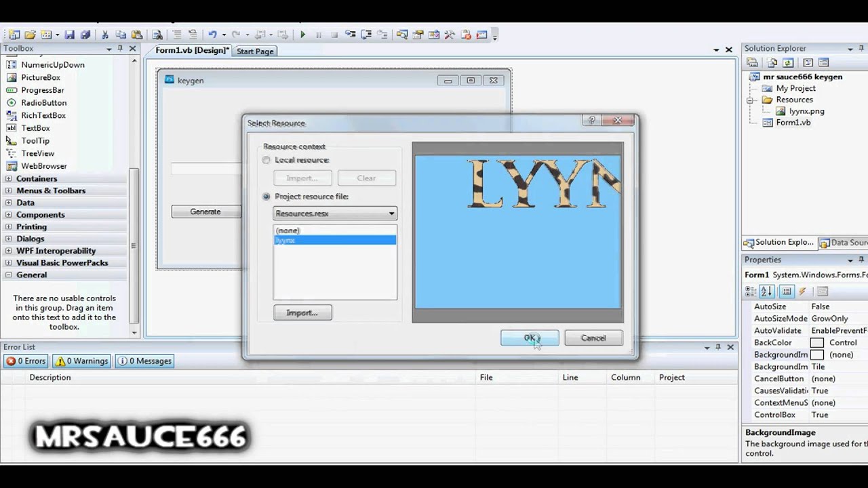Collapse the Resources folder in Solution Explorer
868x488 pixels.
click(751, 100)
